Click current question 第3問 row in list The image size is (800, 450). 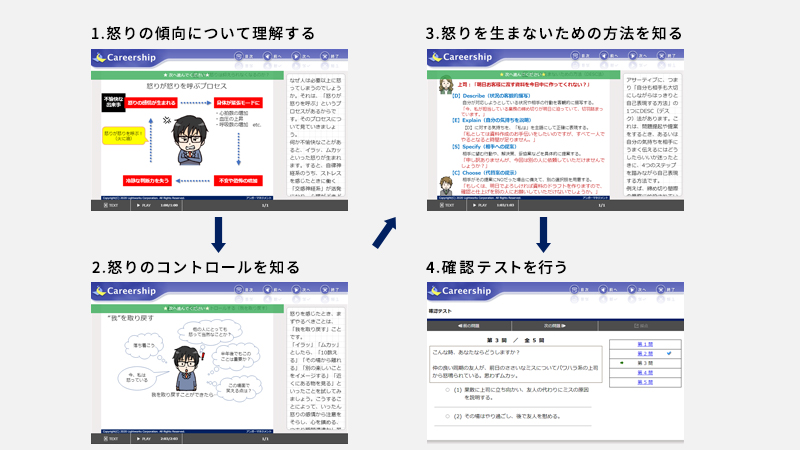tap(645, 363)
